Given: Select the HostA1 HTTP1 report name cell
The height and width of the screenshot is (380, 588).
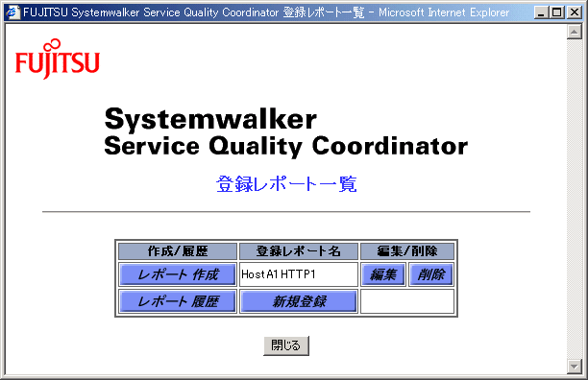Looking at the screenshot, I should [299, 274].
